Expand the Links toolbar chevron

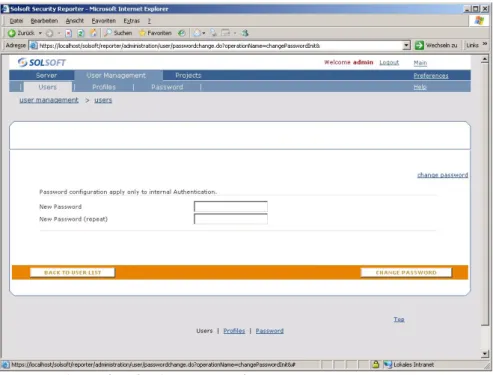click(485, 44)
